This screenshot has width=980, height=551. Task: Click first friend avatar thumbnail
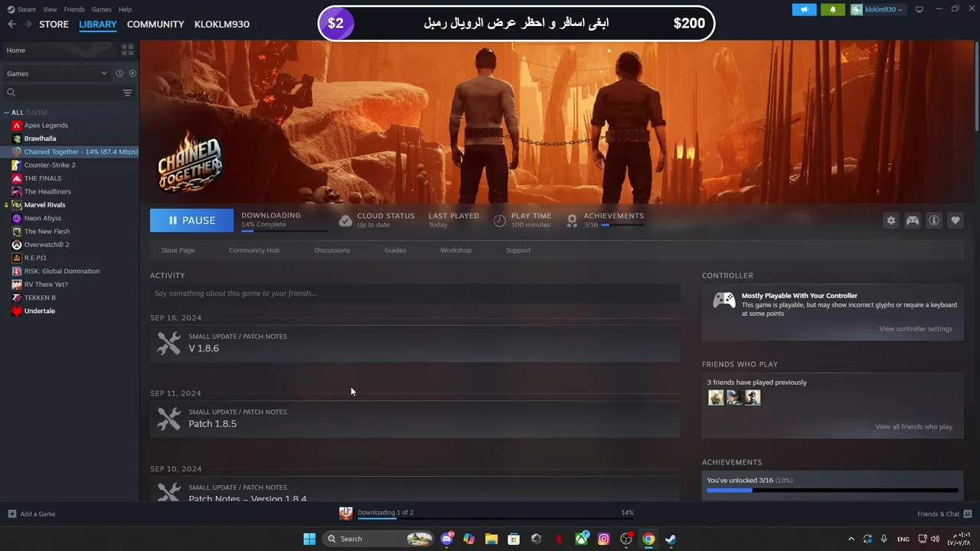(716, 397)
